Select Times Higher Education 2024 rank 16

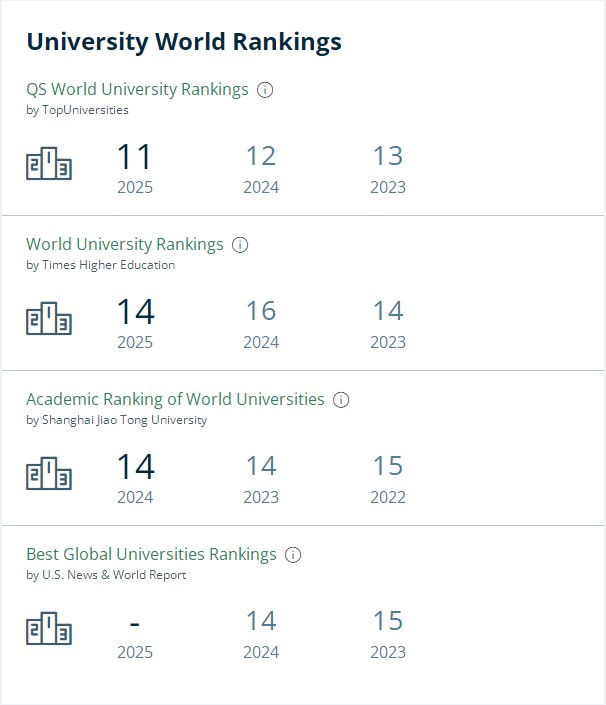pyautogui.click(x=261, y=311)
